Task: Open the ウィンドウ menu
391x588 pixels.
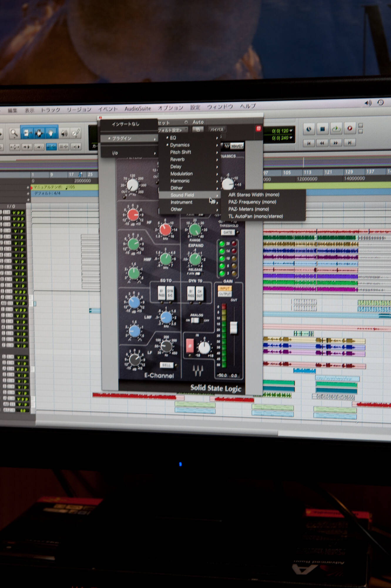Action: (x=220, y=107)
